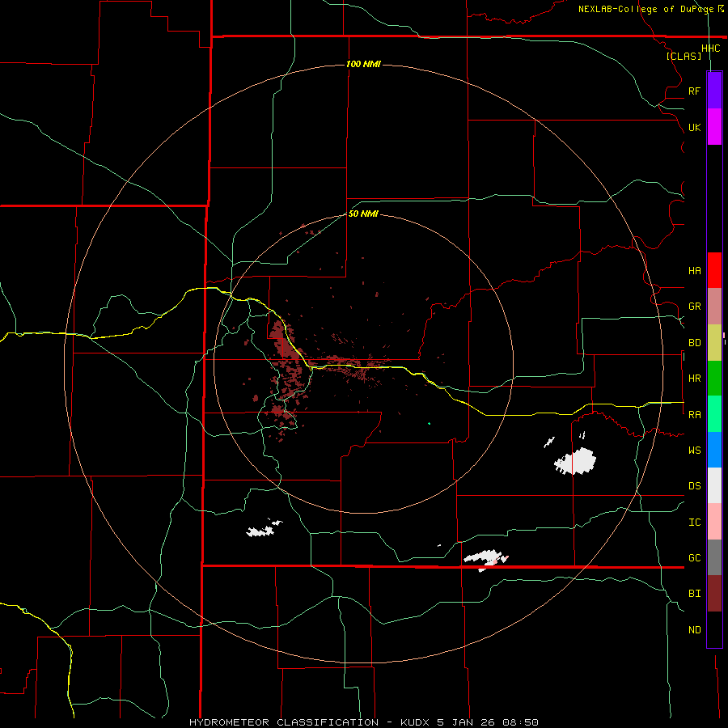
Task: Click the ND black legend swatch
Action: tap(714, 629)
